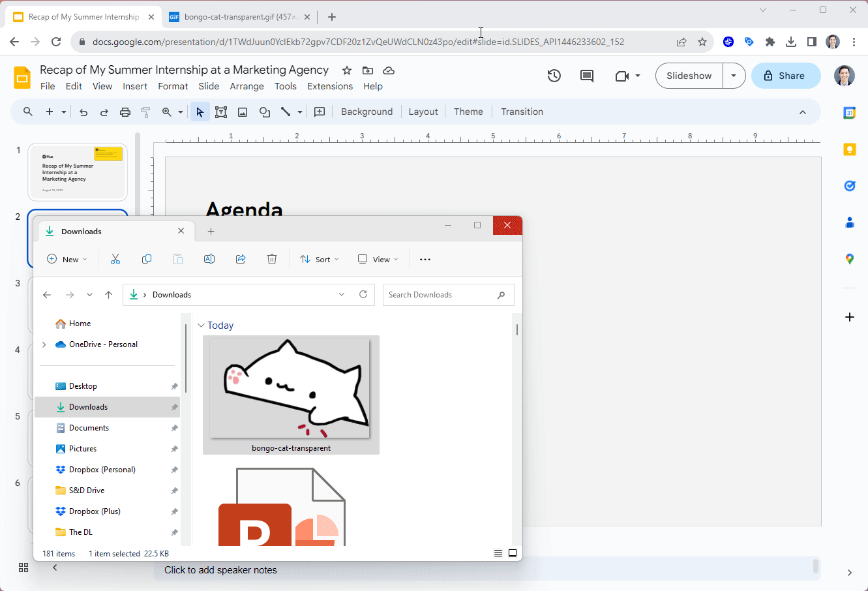The height and width of the screenshot is (591, 868).
Task: Open the Extensions menu
Action: click(330, 86)
